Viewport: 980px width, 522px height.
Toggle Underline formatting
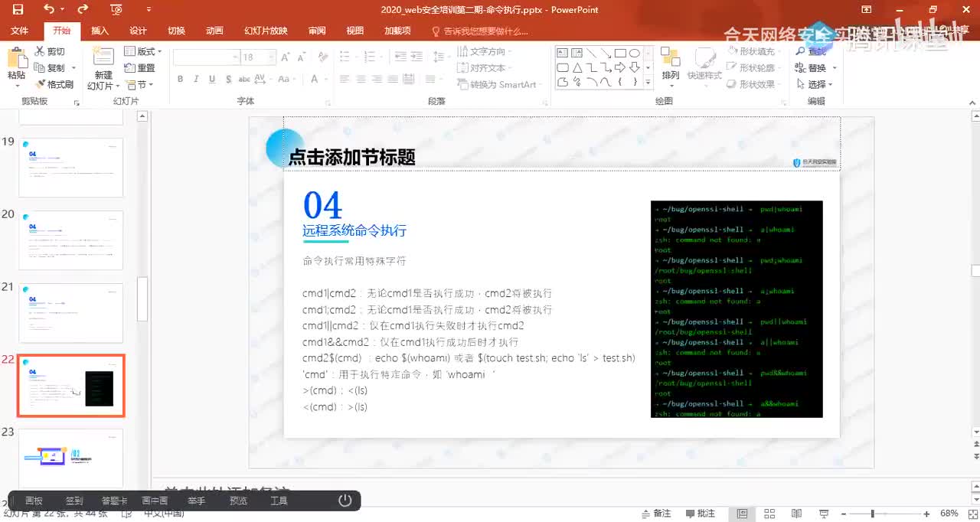coord(211,79)
